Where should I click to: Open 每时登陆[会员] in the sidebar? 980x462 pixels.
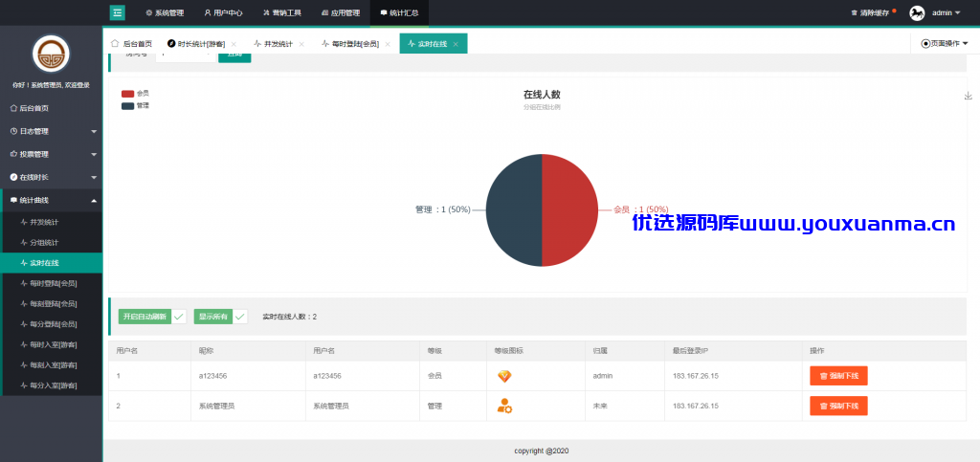(x=52, y=283)
